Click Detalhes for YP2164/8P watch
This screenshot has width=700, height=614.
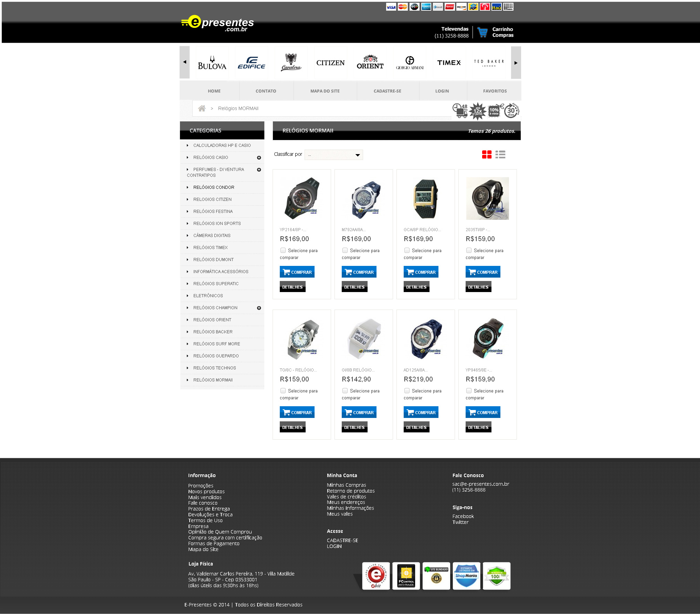293,287
